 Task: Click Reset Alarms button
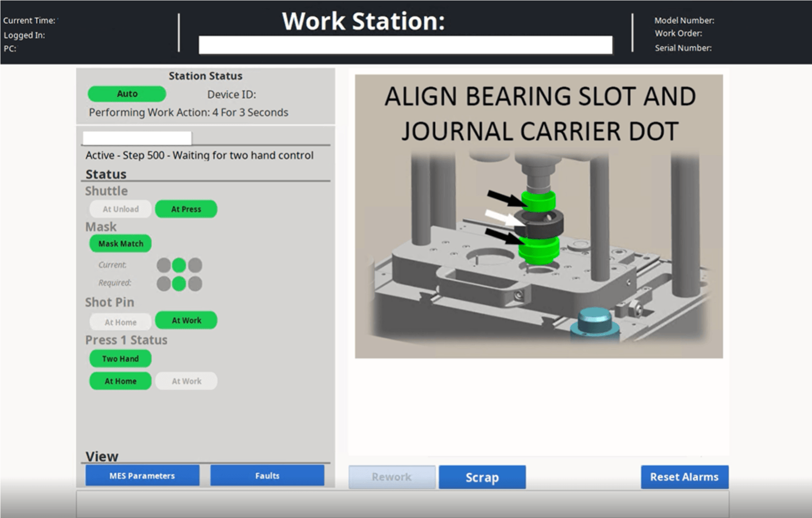(685, 477)
